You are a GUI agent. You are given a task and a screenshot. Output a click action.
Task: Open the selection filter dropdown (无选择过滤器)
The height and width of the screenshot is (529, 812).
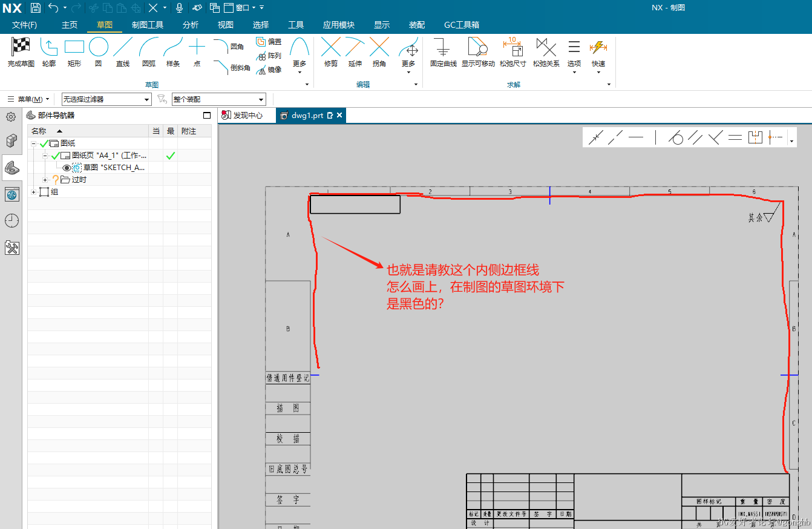[106, 99]
